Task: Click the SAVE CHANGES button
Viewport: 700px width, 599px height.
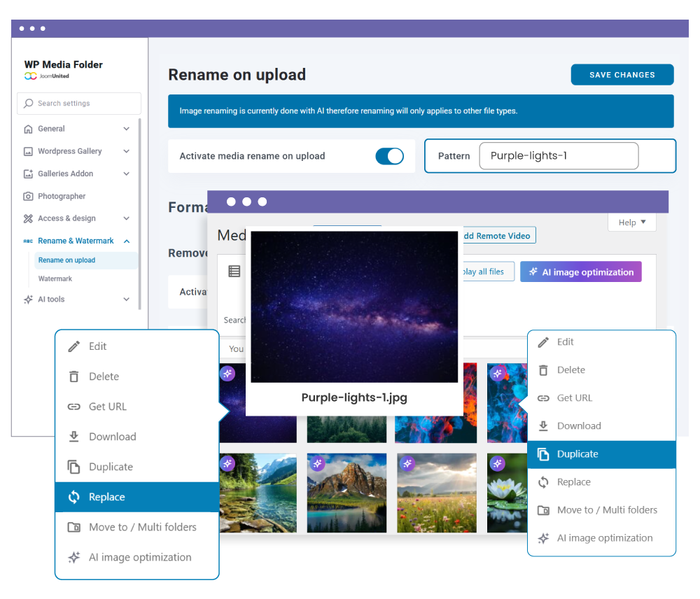Action: 622,74
